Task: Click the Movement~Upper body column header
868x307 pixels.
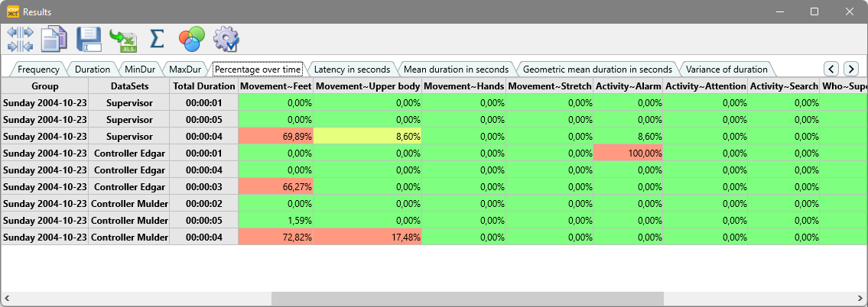Action: [368, 86]
